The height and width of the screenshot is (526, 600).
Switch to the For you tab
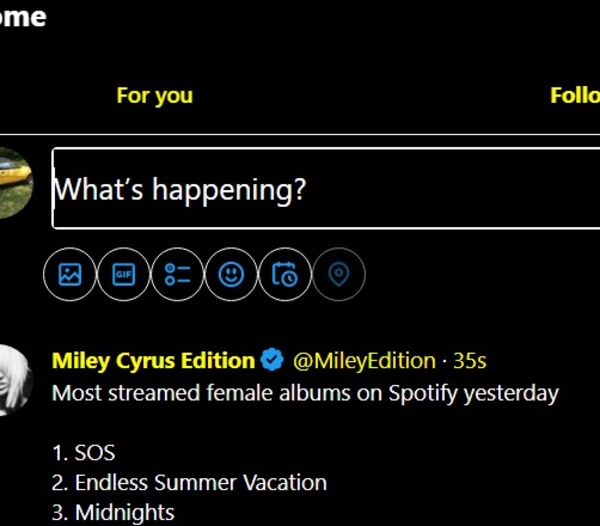click(154, 96)
